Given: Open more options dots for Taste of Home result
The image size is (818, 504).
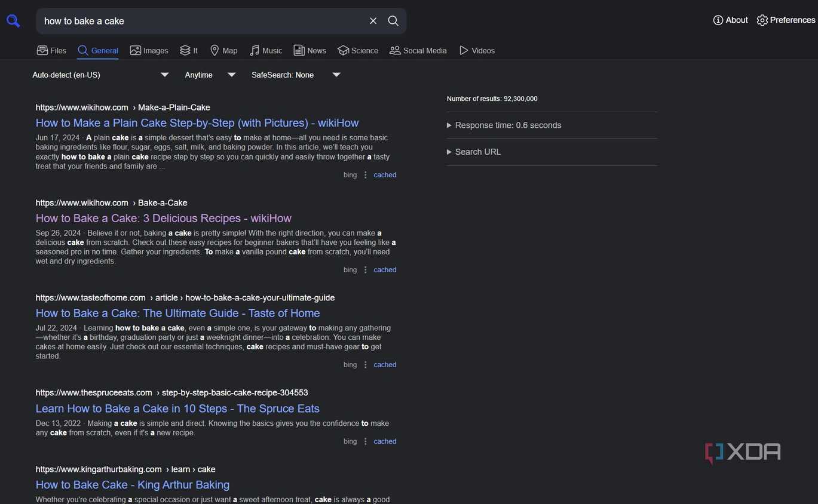Looking at the screenshot, I should [365, 365].
